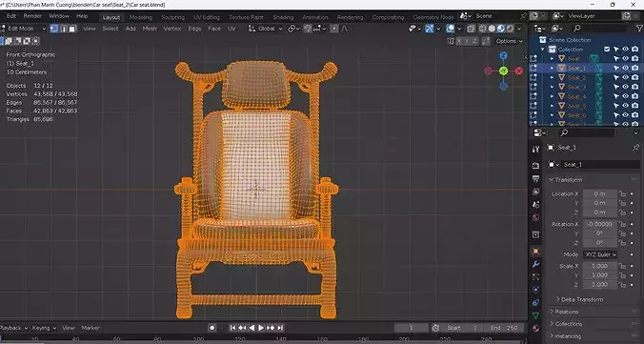Image resolution: width=644 pixels, height=344 pixels.
Task: Hide Seat_1 in viewport
Action: pos(626,68)
